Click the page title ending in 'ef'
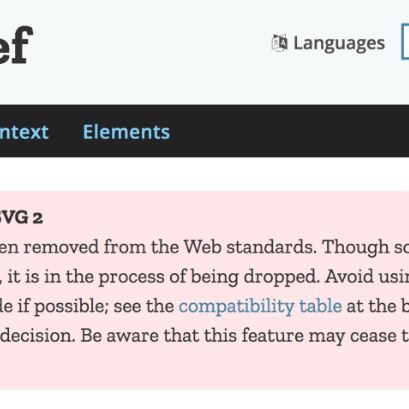Image resolution: width=409 pixels, height=409 pixels. [x=16, y=45]
